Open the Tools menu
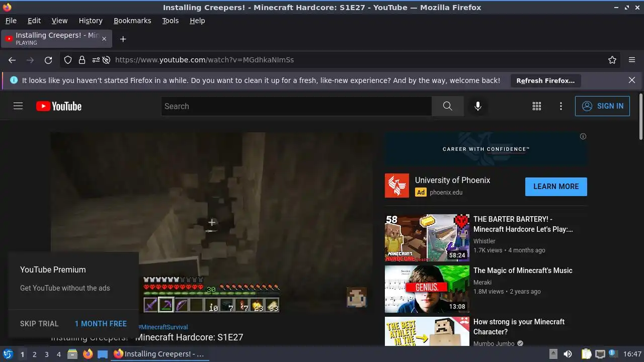 (x=171, y=21)
